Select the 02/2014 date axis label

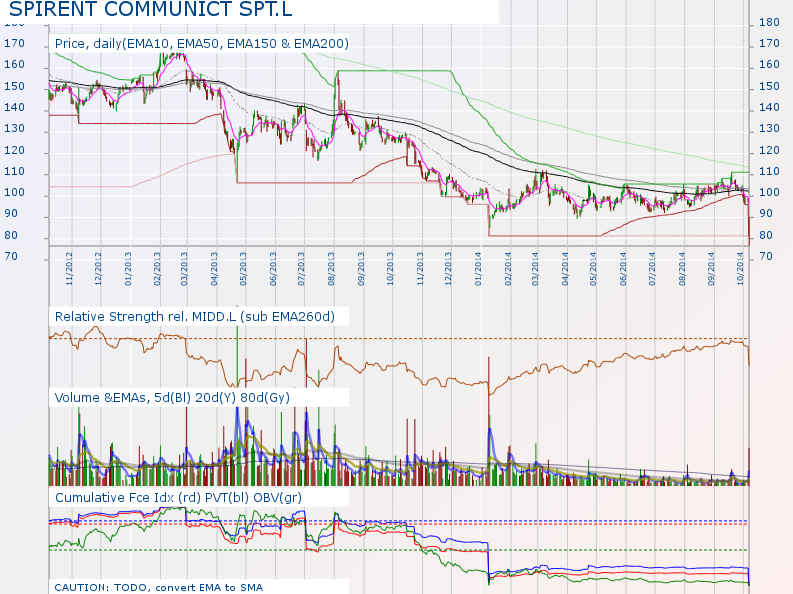coord(508,268)
